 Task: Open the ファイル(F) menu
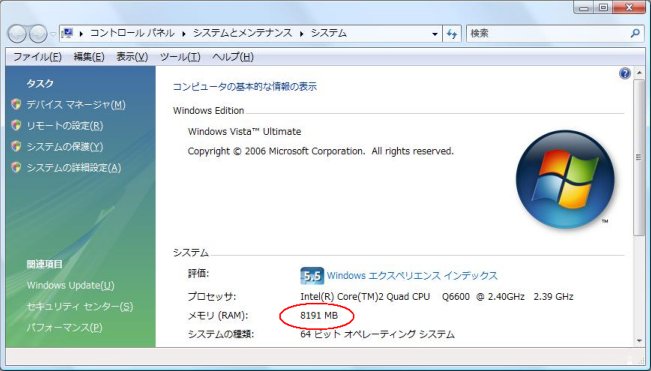(37, 57)
